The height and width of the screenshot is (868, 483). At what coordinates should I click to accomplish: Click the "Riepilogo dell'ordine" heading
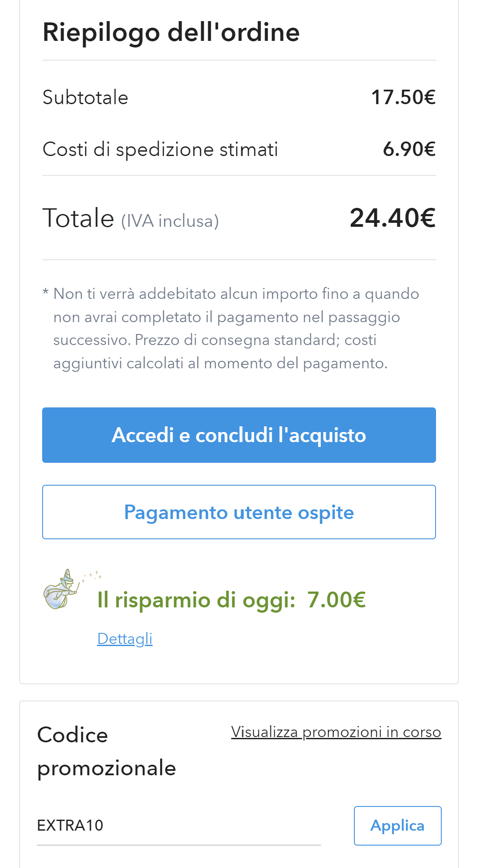coord(171,33)
